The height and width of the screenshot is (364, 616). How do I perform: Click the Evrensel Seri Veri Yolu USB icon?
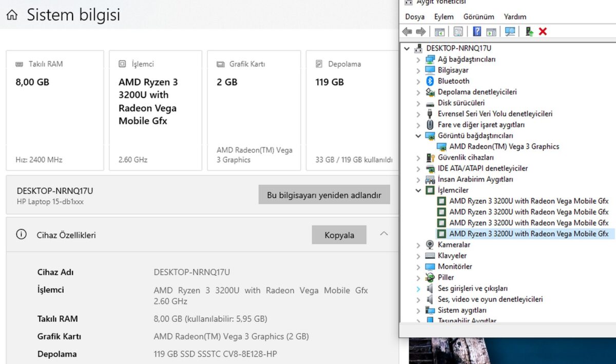(430, 114)
